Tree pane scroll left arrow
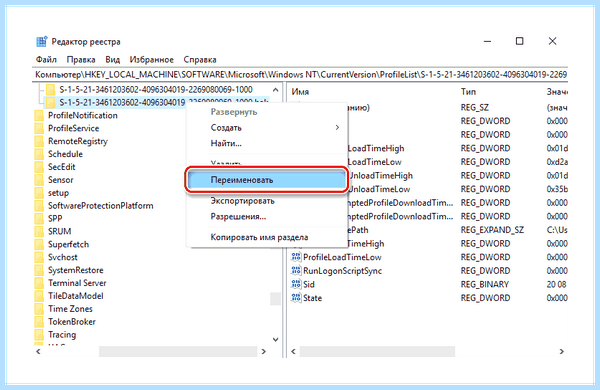This screenshot has height=390, width=600. (x=38, y=351)
